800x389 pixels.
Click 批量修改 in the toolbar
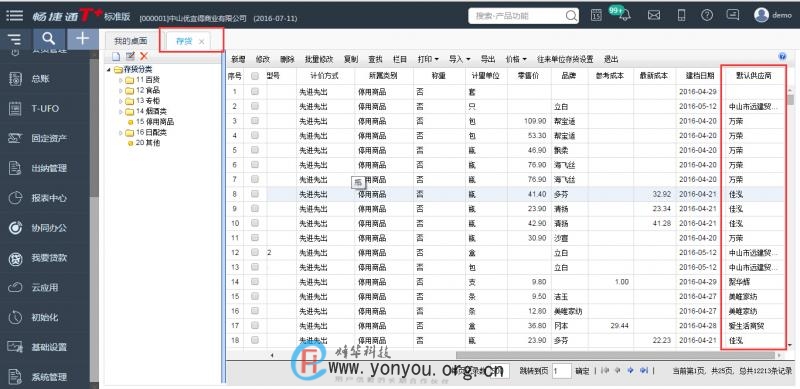coord(319,59)
